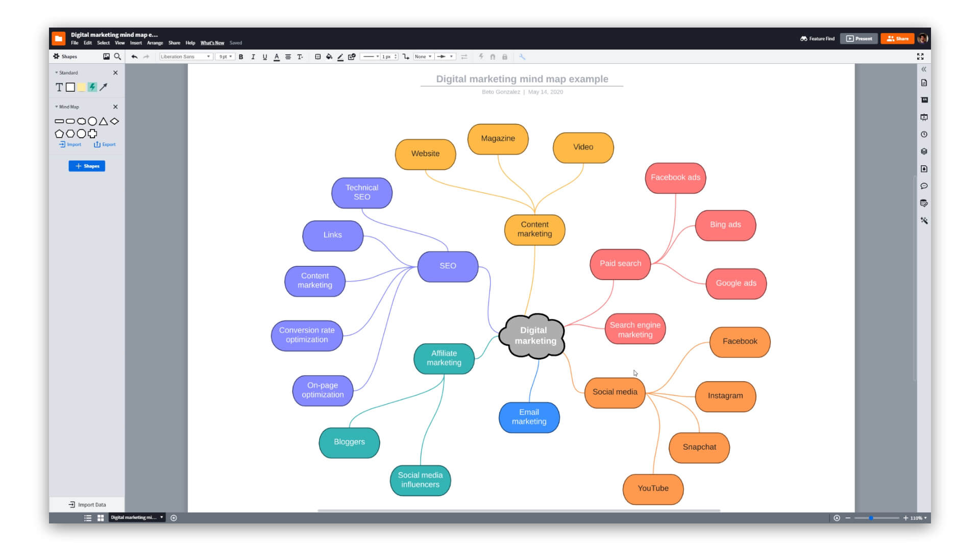The height and width of the screenshot is (551, 980).
Task: Open the Help menu
Action: [190, 42]
